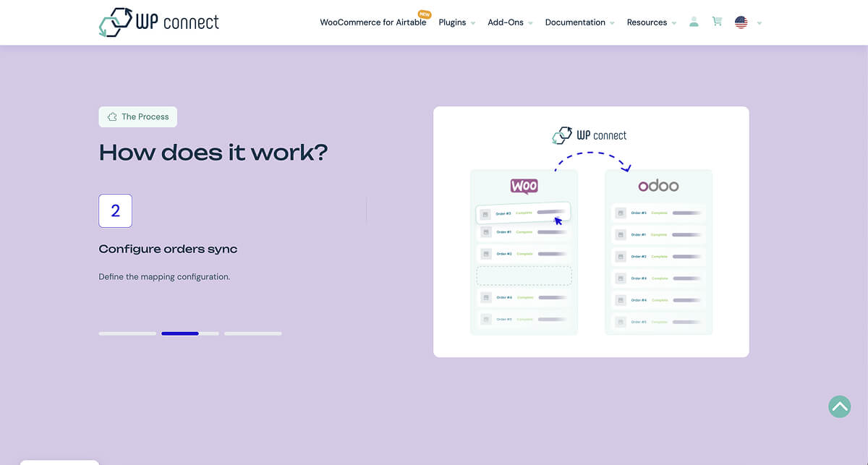The image size is (868, 465).
Task: Click the NEW badge on WooCommerce for Airtable
Action: (425, 14)
